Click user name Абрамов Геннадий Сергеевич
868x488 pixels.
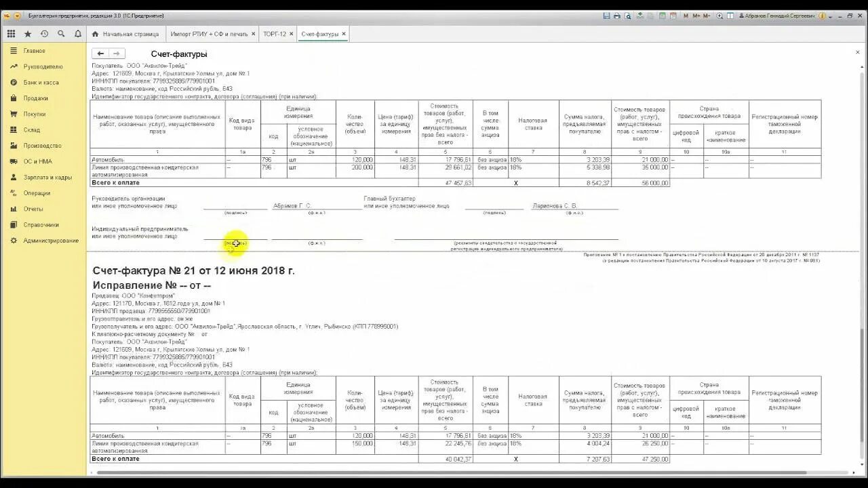(776, 16)
